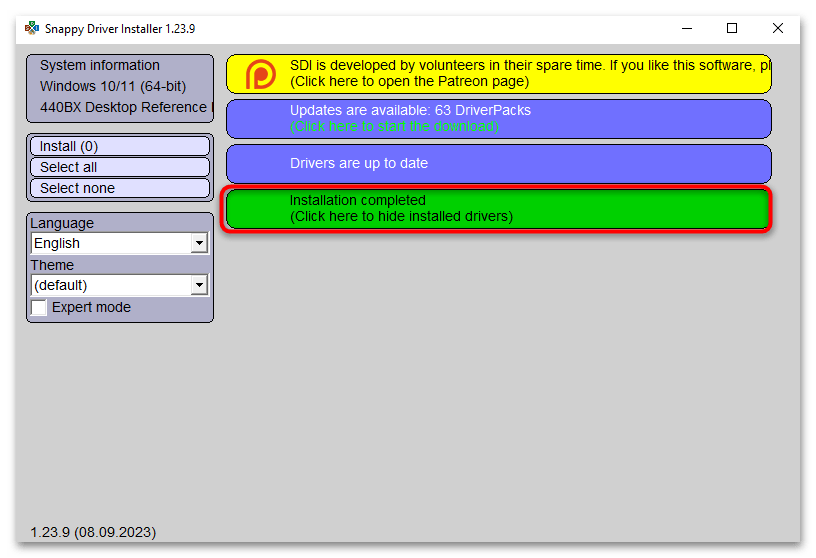
Task: Minimize the Snappy Driver Installer window
Action: [x=687, y=29]
